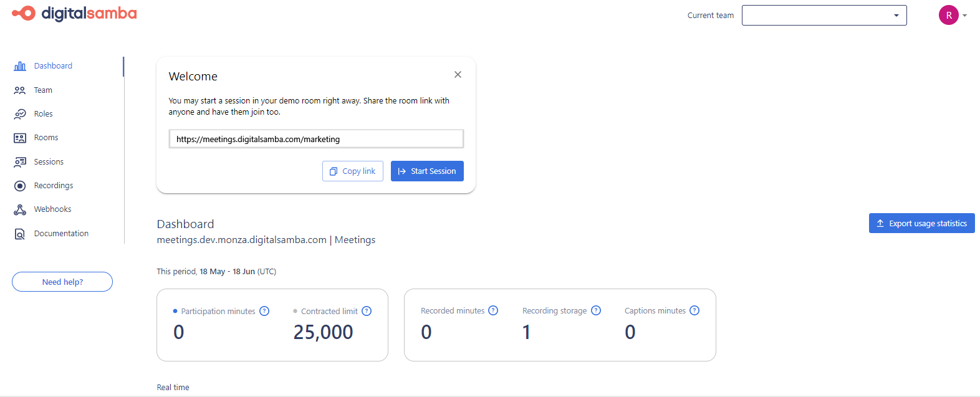The image size is (980, 397).
Task: Dismiss the Welcome card
Action: [x=458, y=75]
